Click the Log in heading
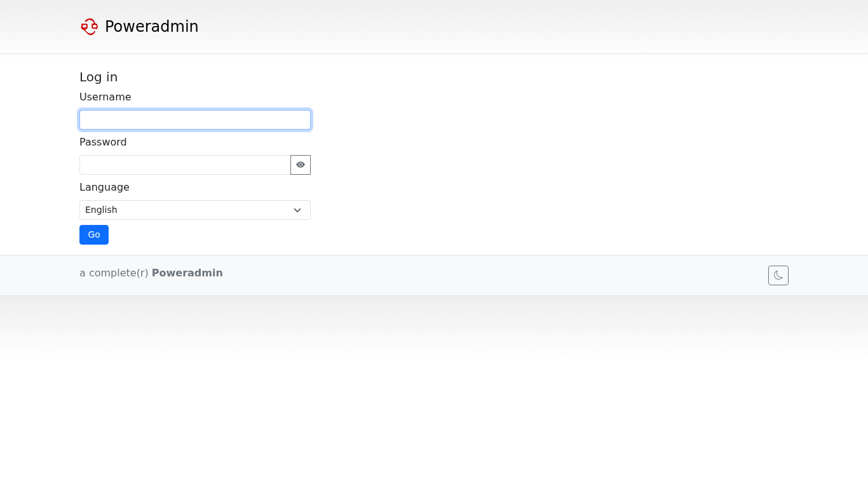The width and height of the screenshot is (868, 488). [98, 78]
